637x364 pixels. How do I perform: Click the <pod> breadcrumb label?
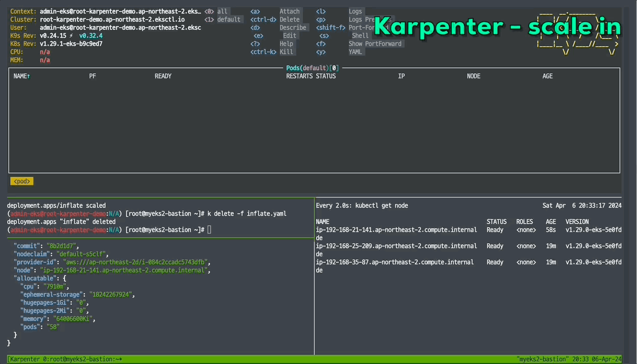pyautogui.click(x=22, y=181)
